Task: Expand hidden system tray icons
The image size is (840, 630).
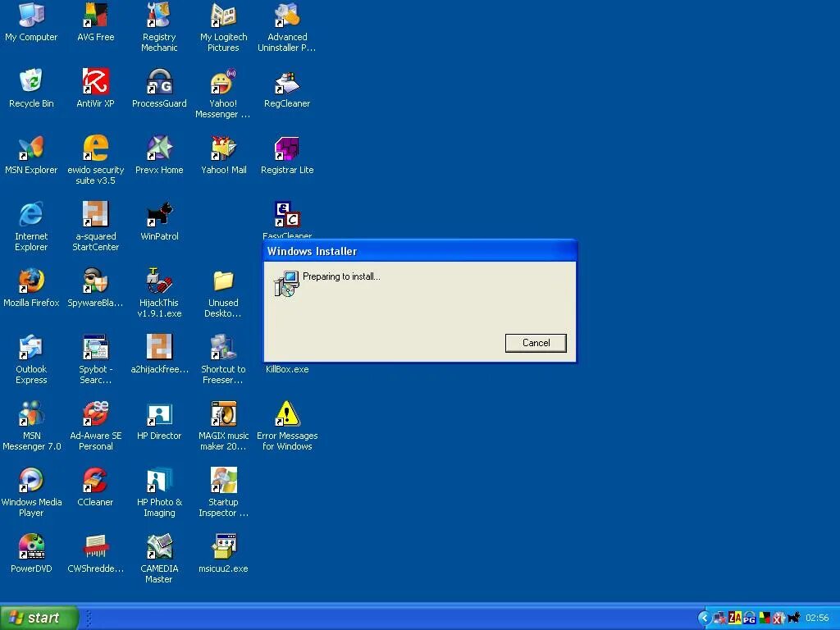Action: [x=704, y=619]
